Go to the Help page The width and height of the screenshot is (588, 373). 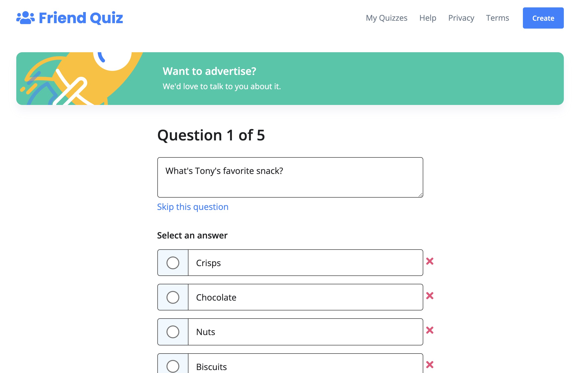[428, 18]
